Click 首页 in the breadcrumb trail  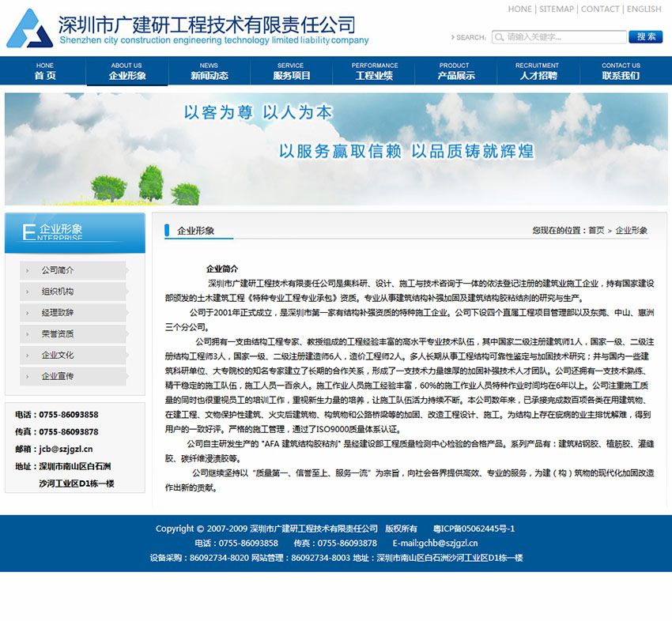[596, 231]
